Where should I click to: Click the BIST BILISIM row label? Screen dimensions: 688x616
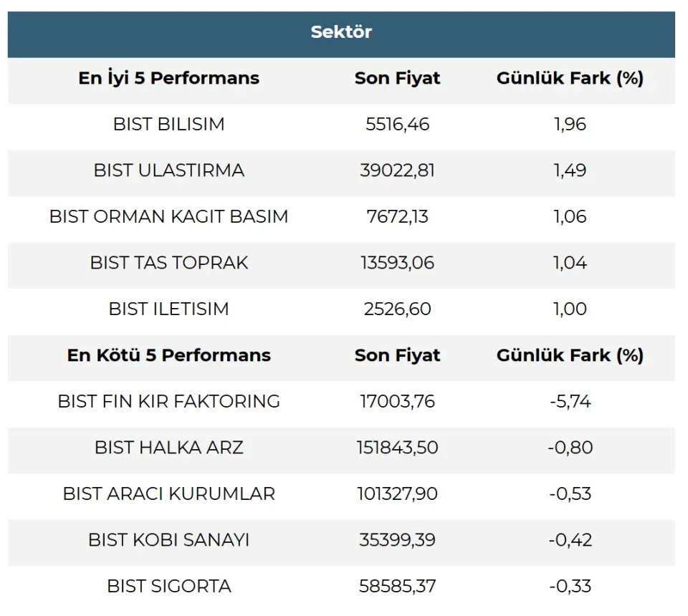(169, 124)
